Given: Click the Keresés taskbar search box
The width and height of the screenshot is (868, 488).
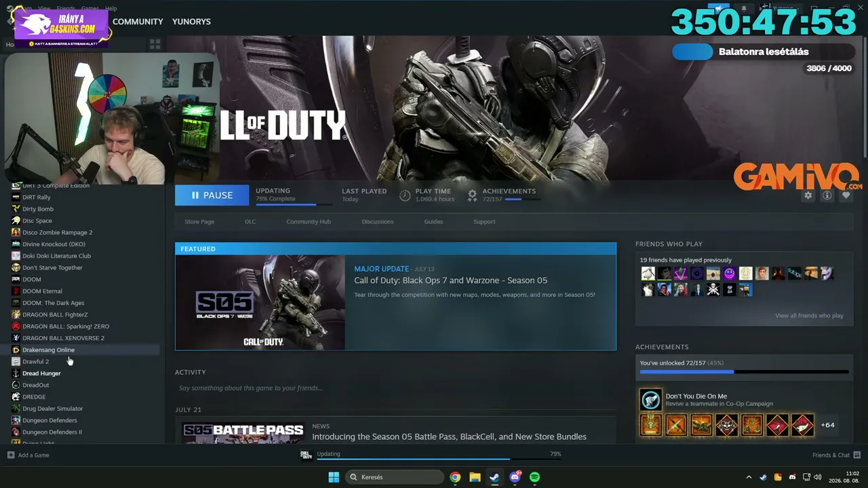Looking at the screenshot, I should pos(396,477).
